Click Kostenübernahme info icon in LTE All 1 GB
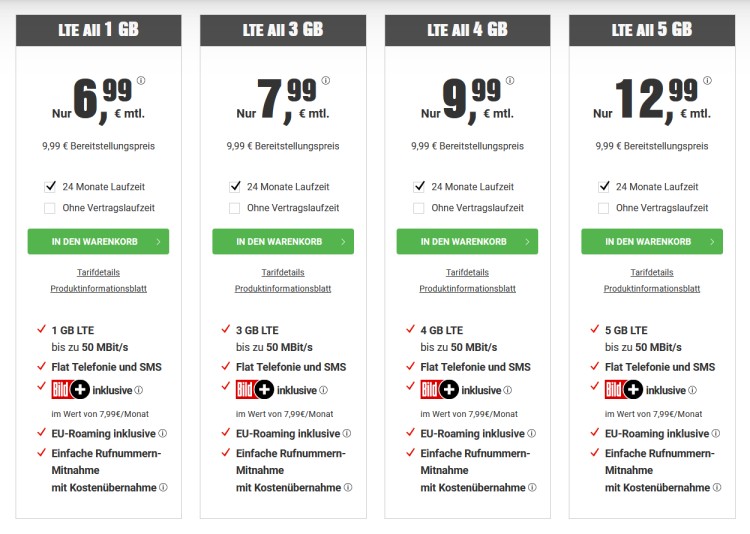The image size is (750, 534). pos(163,488)
